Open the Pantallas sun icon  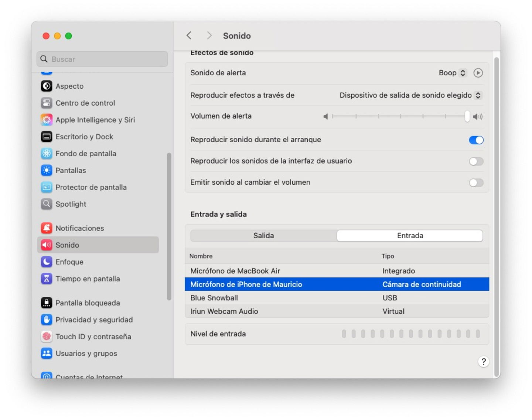click(x=47, y=170)
